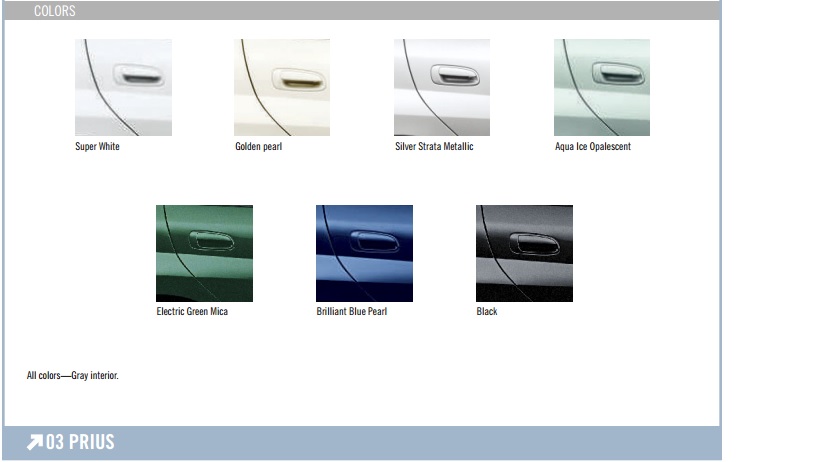
Task: Choose the Black color swatch
Action: click(x=524, y=253)
